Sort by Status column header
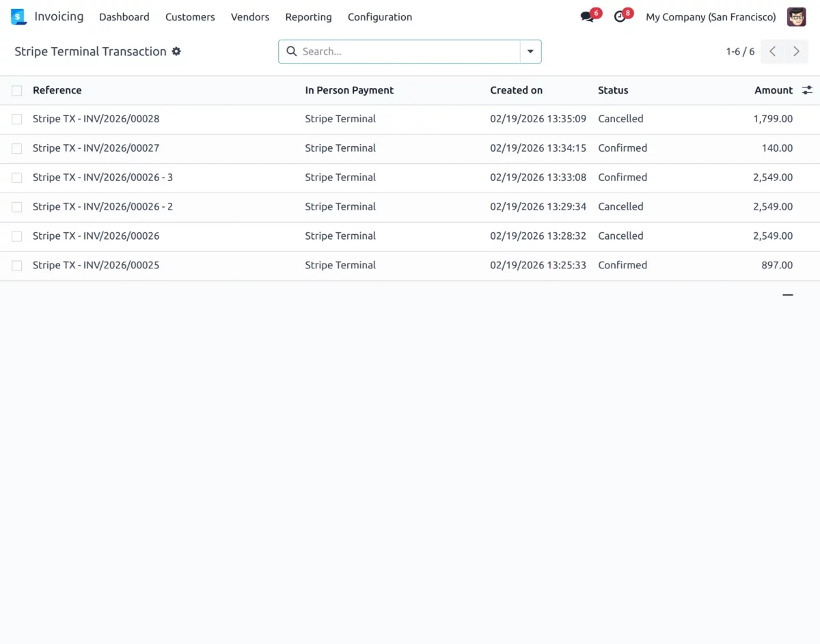Image resolution: width=820 pixels, height=644 pixels. pyautogui.click(x=613, y=90)
